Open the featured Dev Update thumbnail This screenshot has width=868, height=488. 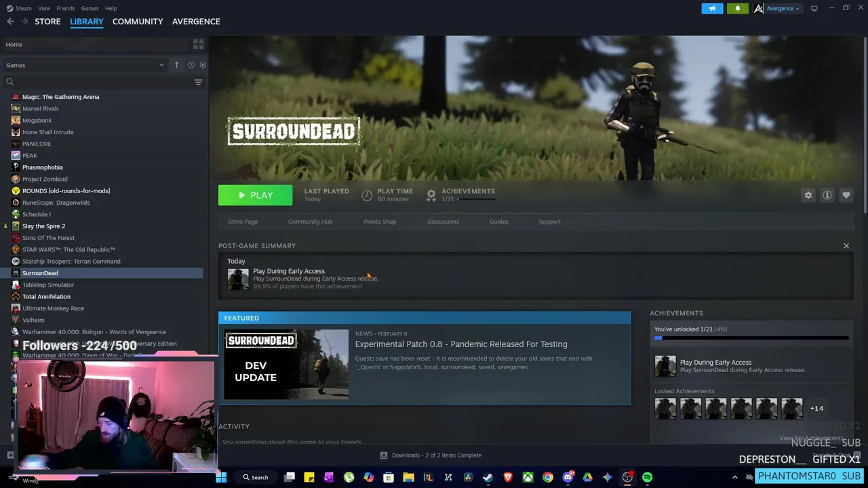(x=286, y=365)
